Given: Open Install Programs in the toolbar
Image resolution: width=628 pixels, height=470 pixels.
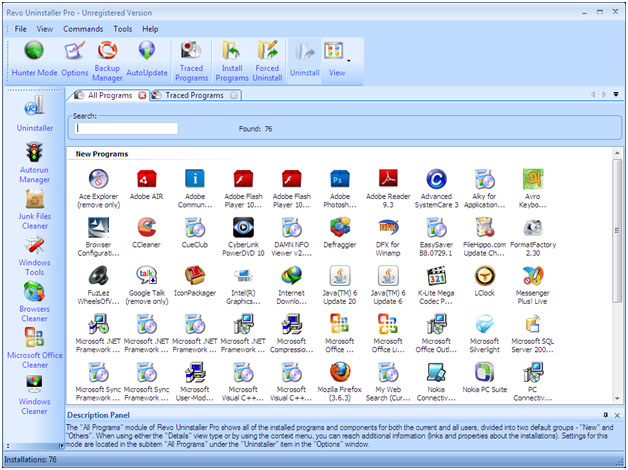Looking at the screenshot, I should [x=231, y=58].
